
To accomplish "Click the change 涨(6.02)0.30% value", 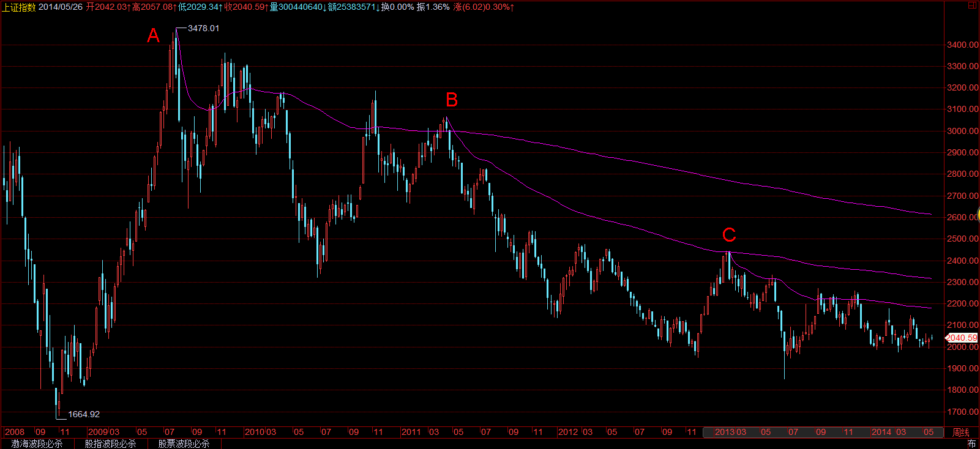I will (484, 7).
